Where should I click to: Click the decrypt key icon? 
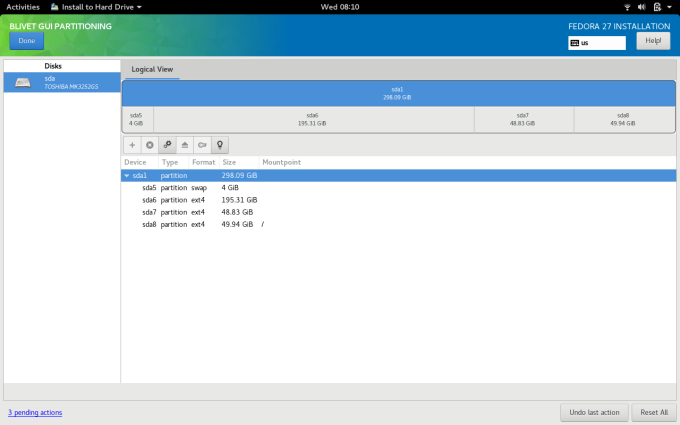pyautogui.click(x=202, y=145)
